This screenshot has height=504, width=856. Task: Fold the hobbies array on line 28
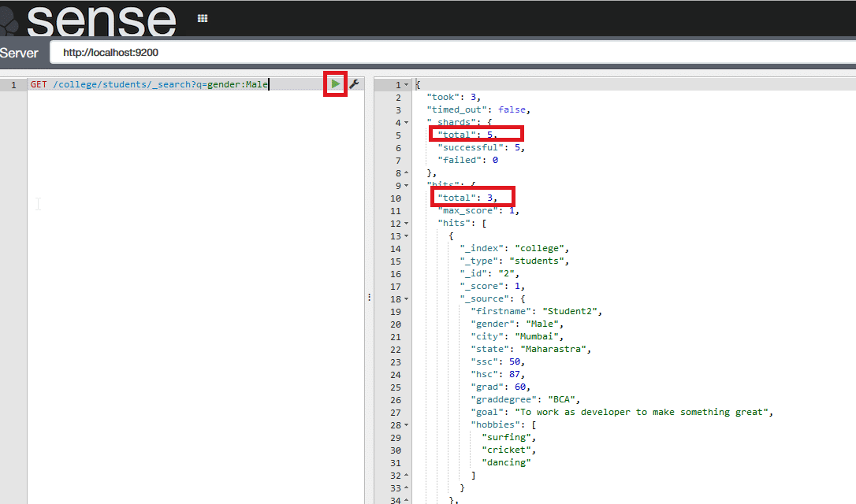click(x=406, y=425)
